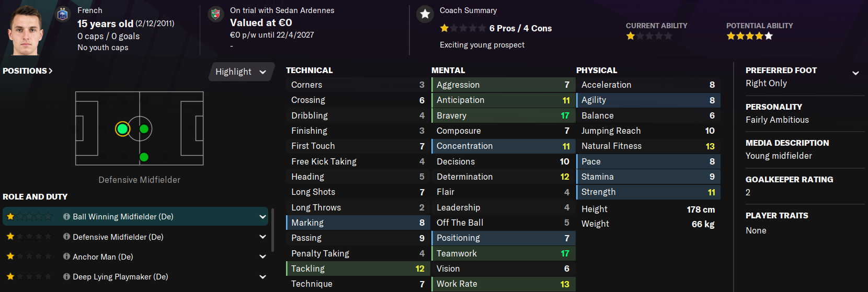Viewport: 868px width, 292px height.
Task: Click the player's face portrait
Action: coord(25,29)
